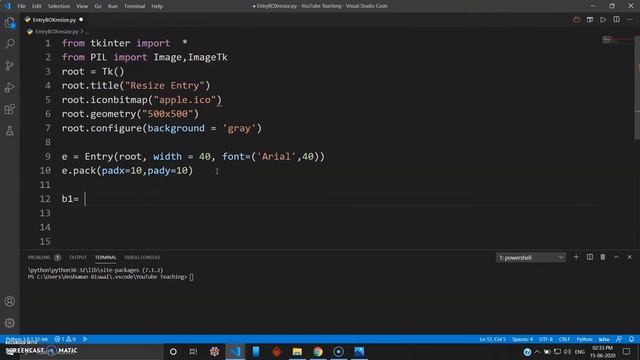Click the Ln 12, Col 5 cursor position
The width and height of the screenshot is (640, 360).
tap(492, 339)
